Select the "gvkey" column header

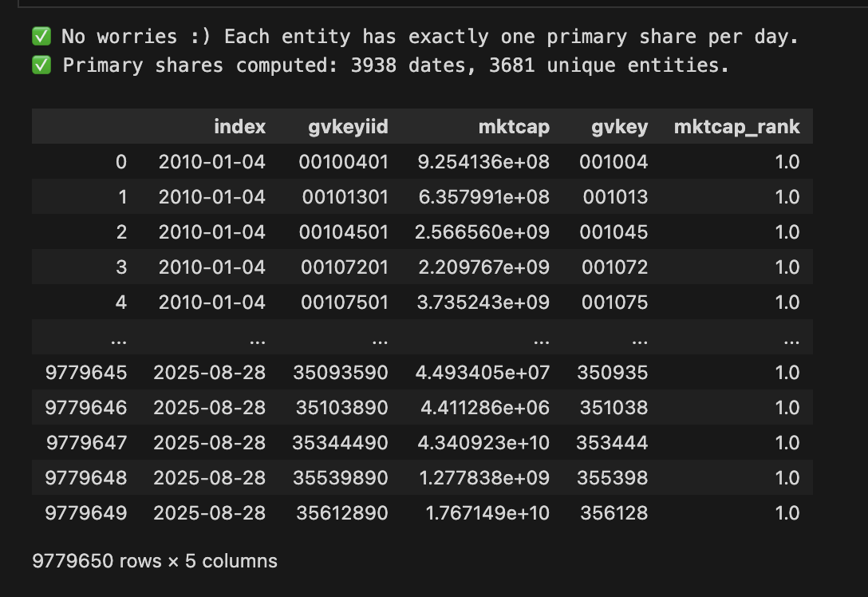pos(618,127)
